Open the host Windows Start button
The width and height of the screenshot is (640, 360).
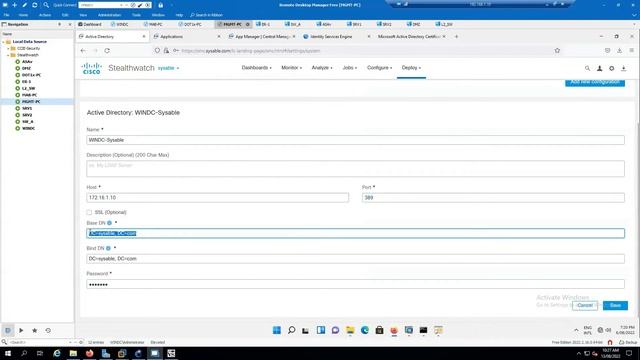pyautogui.click(x=7, y=353)
